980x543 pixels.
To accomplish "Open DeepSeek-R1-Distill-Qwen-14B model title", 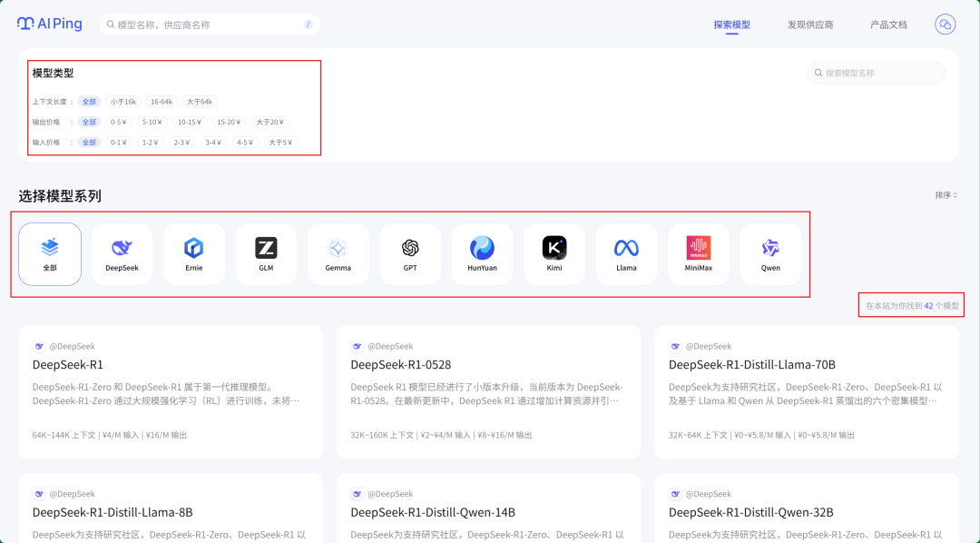I will coord(433,512).
